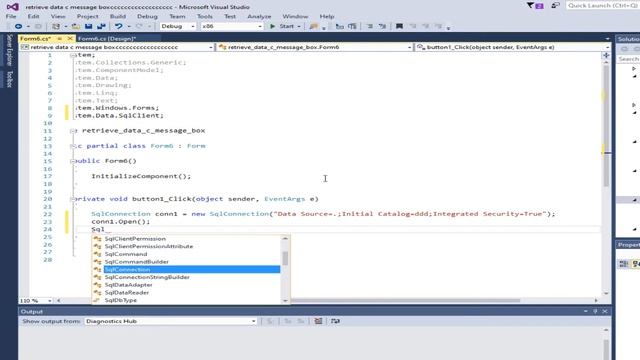Screen dimensions: 640x360
Task: Pick SqlClientPermission in completion list
Action: click(135, 239)
